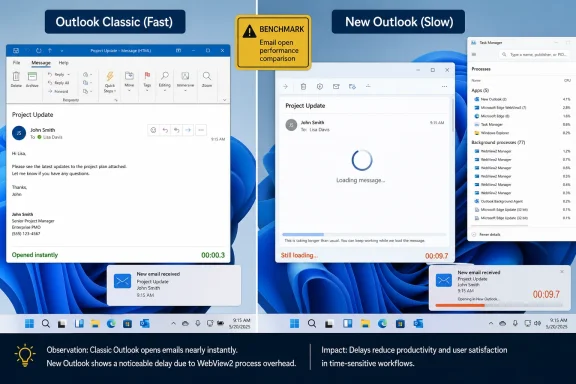
Task: Open the Quick Steps dialog launcher arrow
Action: point(116,100)
